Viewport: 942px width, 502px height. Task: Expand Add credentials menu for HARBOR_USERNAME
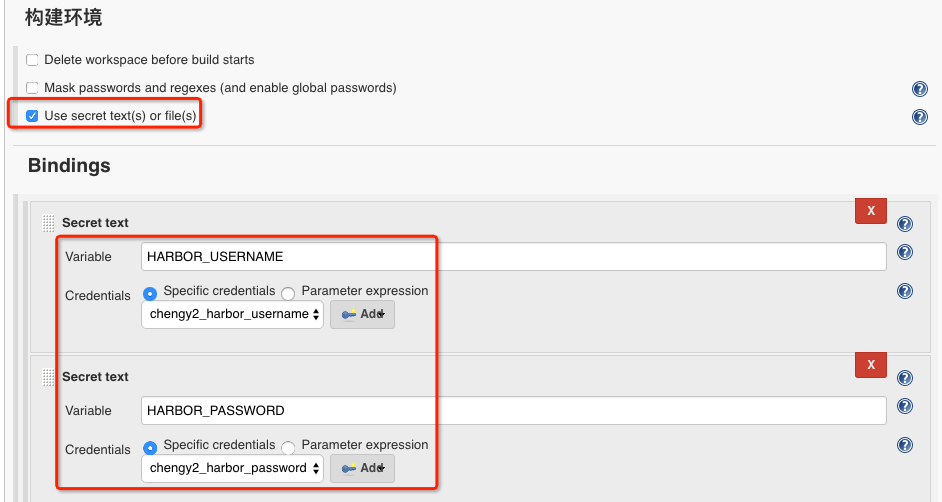(x=362, y=314)
